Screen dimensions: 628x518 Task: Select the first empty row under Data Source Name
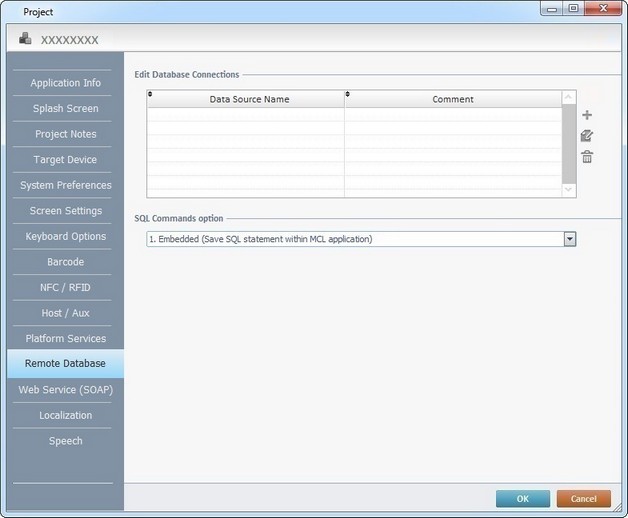coord(246,115)
